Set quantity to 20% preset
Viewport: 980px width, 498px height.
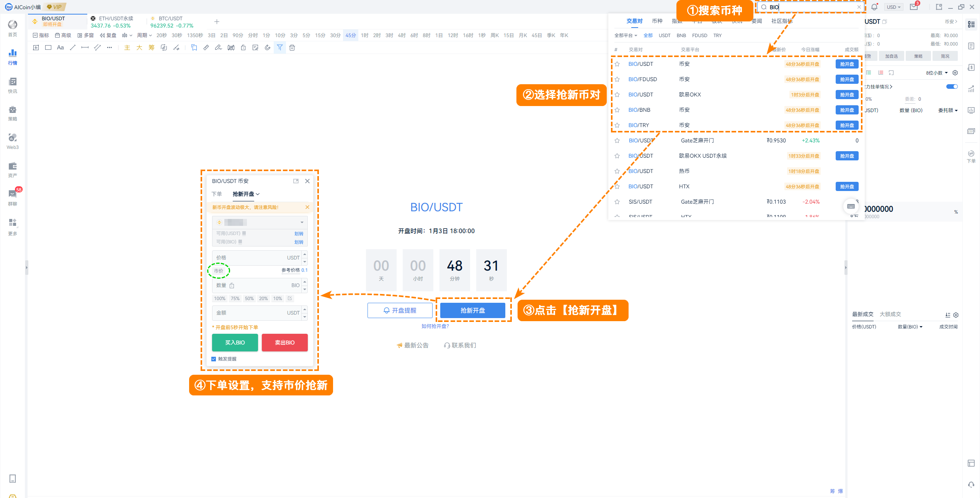pyautogui.click(x=263, y=299)
